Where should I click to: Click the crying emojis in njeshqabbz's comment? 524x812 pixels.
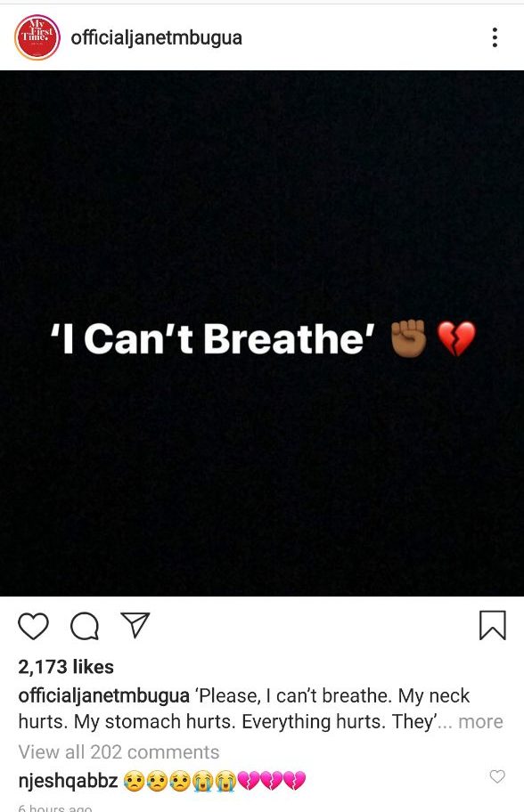pyautogui.click(x=214, y=781)
